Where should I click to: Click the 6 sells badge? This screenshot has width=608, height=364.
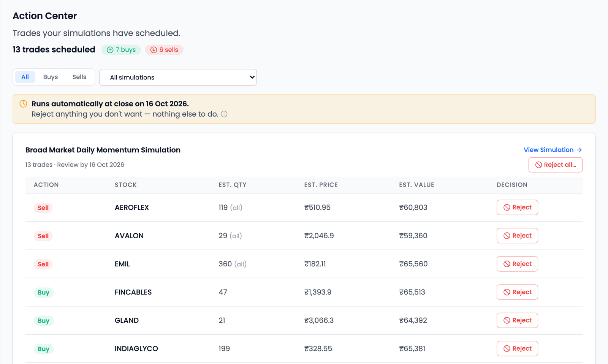pos(164,50)
